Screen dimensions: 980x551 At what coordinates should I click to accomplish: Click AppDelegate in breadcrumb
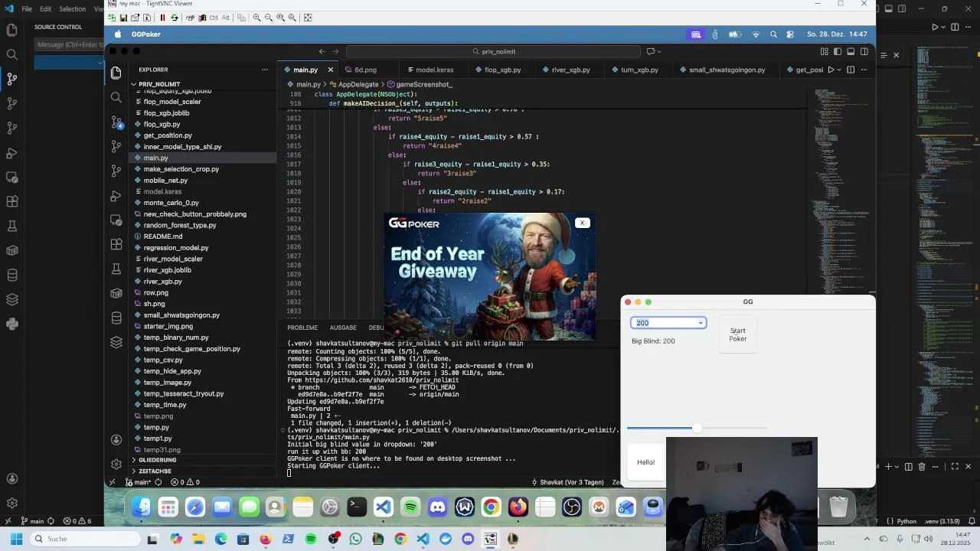[358, 84]
